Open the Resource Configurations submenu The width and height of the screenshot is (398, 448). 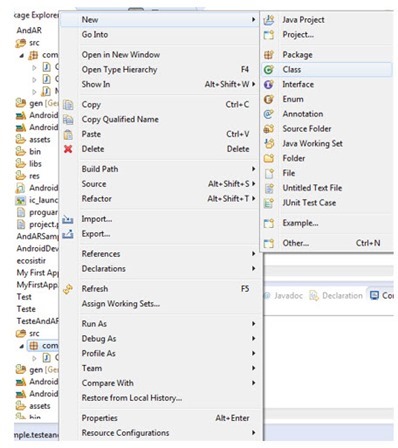tap(125, 433)
